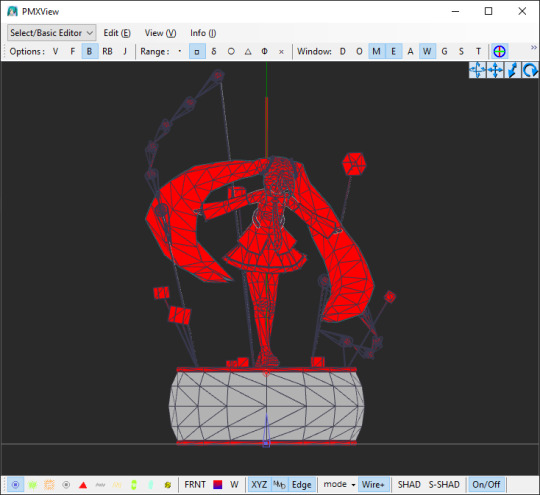
Task: Open window O from the Window toolbar
Action: click(359, 51)
